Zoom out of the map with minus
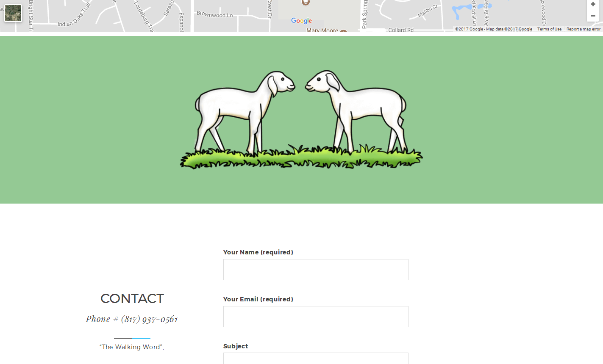 [593, 16]
